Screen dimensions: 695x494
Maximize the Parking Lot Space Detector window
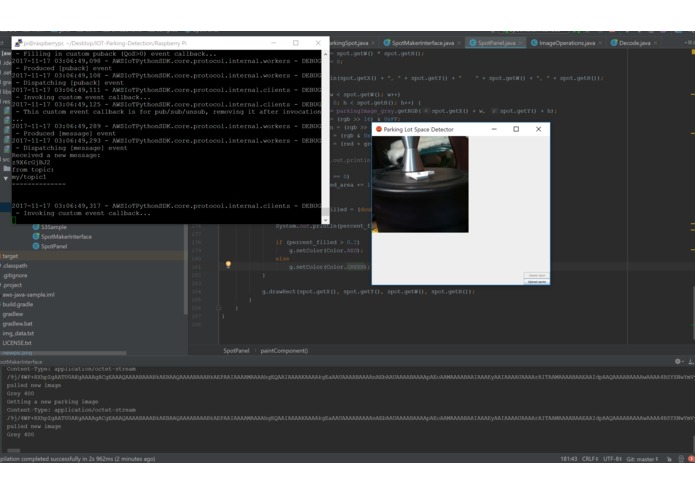516,129
